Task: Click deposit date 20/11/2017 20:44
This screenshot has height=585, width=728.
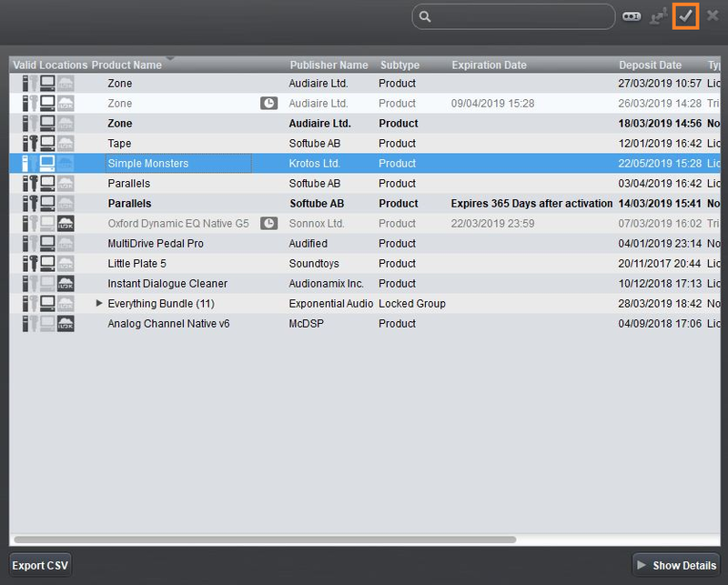Action: [x=659, y=263]
